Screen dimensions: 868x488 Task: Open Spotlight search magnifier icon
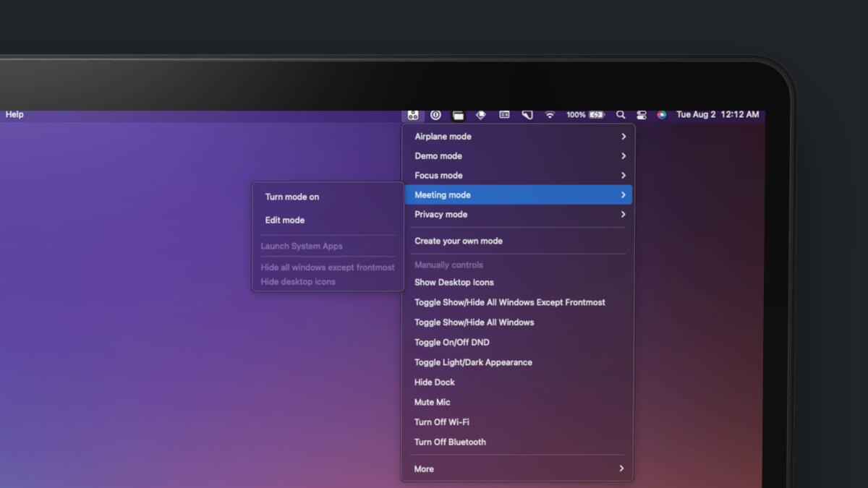[621, 115]
